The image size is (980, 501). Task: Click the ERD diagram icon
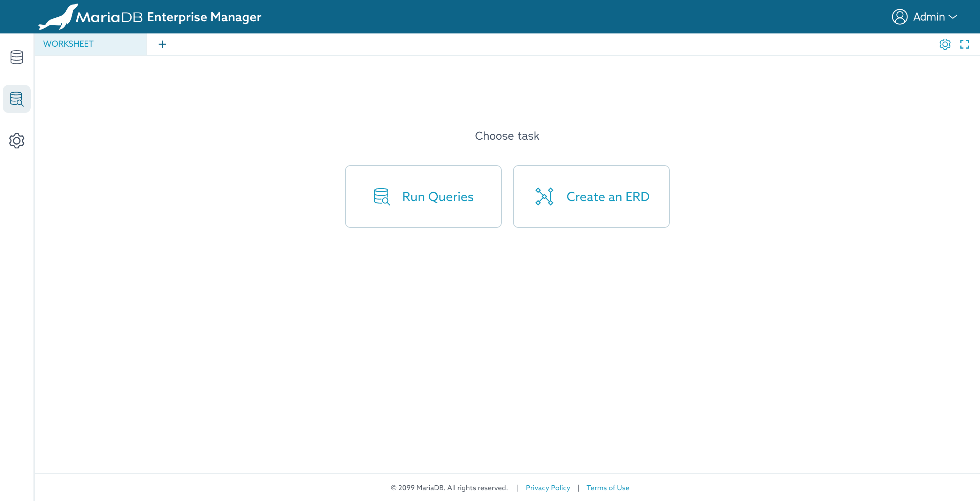(x=544, y=196)
